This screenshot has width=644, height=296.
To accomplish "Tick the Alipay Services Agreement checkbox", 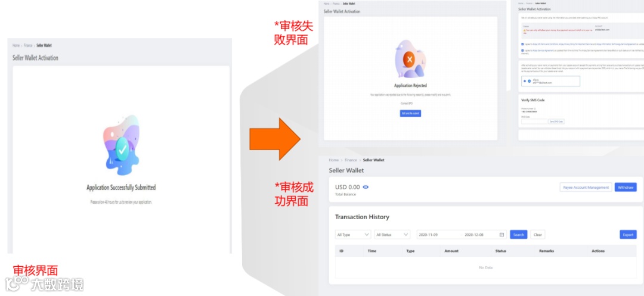I will click(x=522, y=51).
